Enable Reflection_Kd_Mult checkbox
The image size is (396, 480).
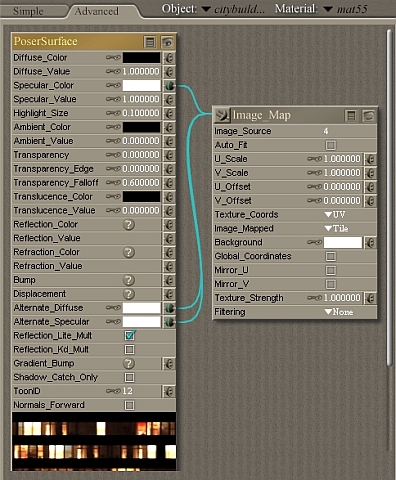[x=130, y=350]
